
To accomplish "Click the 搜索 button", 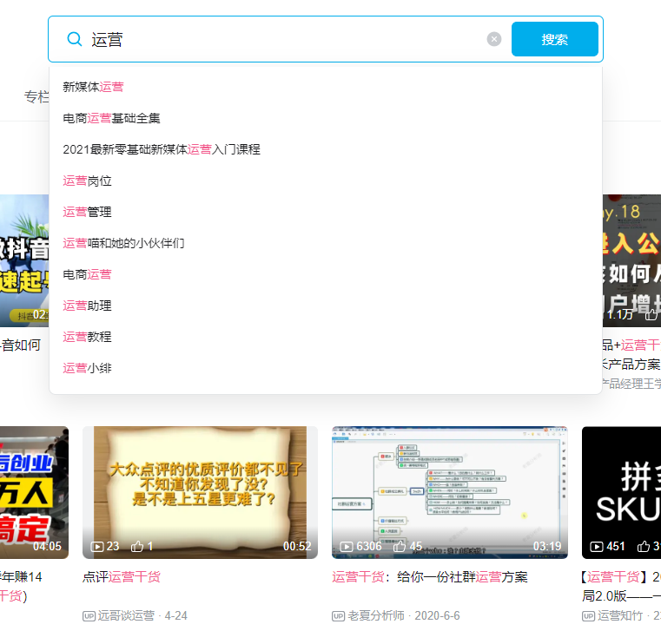I will pos(555,39).
